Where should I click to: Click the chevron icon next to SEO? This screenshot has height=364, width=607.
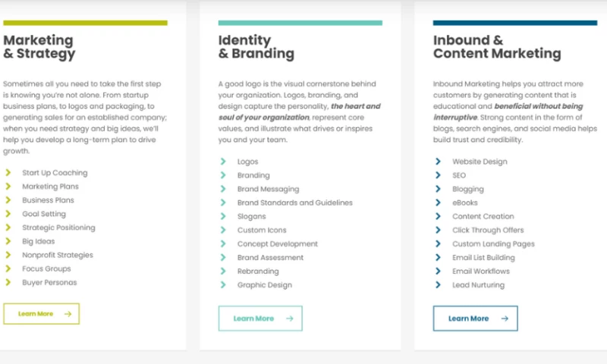click(439, 175)
